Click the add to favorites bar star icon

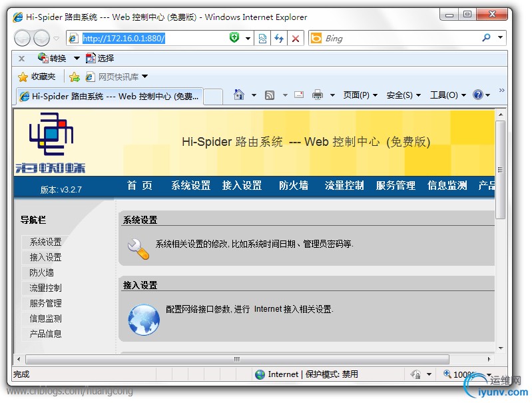click(x=75, y=77)
